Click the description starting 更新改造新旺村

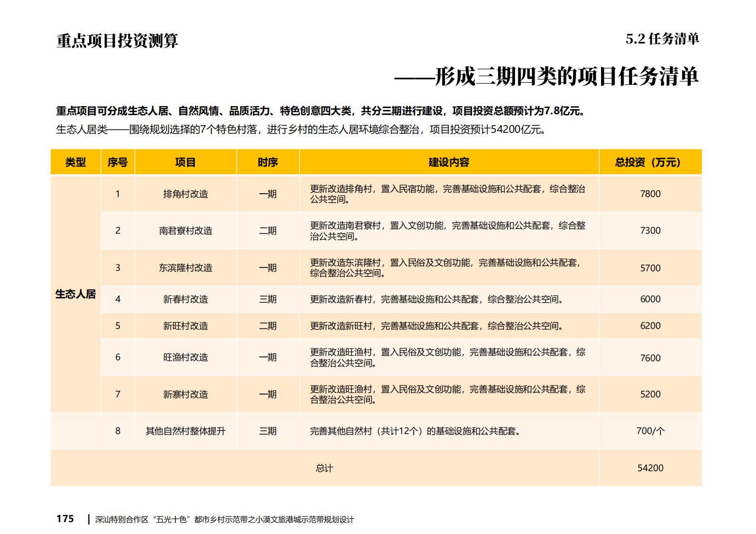437,326
